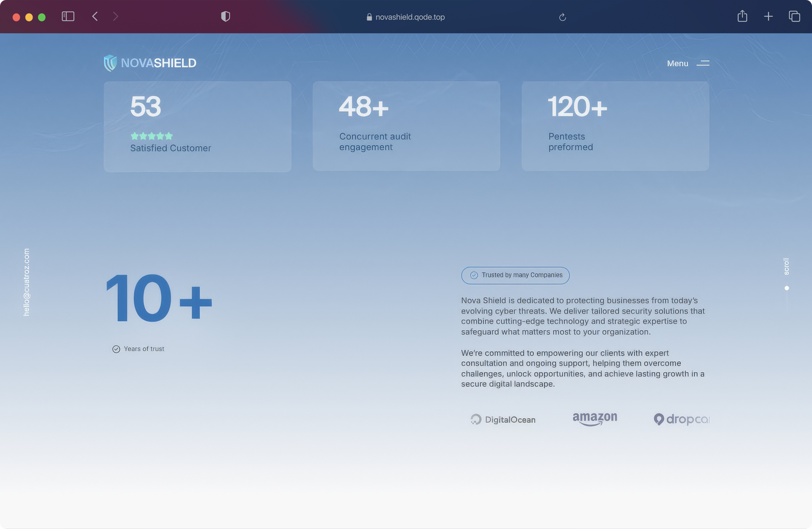The width and height of the screenshot is (812, 529).
Task: Open the privacy shield report
Action: (226, 17)
